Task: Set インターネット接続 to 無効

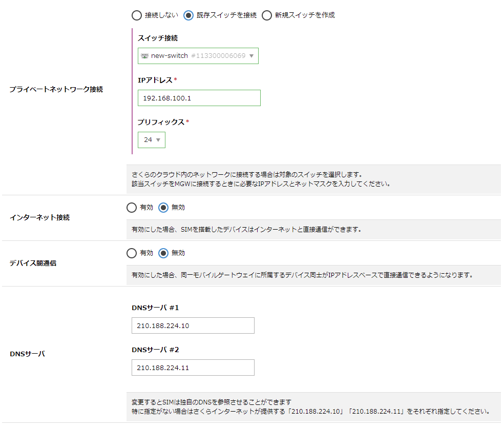Action: [163, 208]
